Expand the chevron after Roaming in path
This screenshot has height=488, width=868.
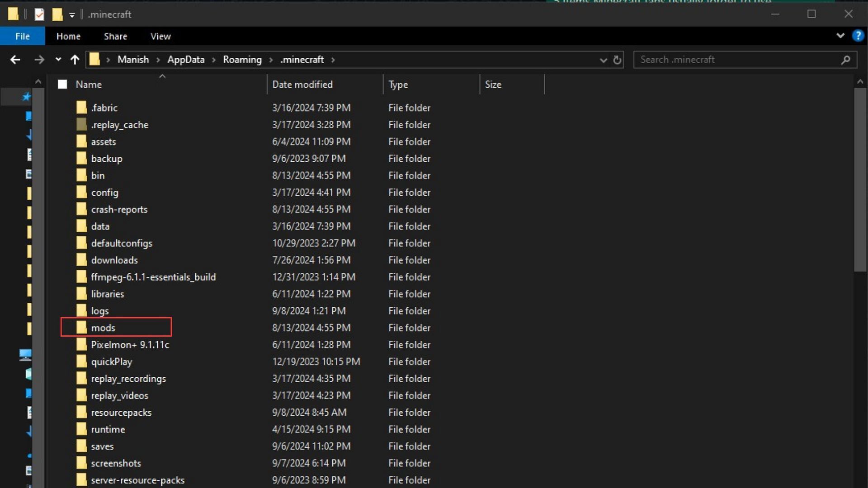coord(271,60)
